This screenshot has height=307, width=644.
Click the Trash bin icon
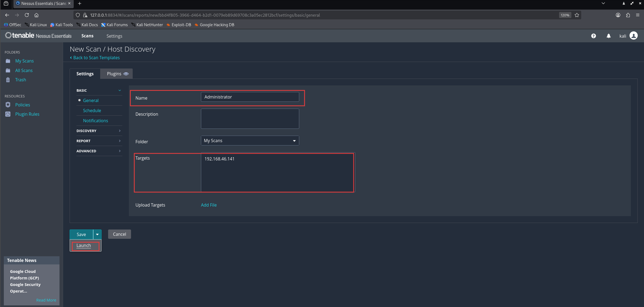8,80
